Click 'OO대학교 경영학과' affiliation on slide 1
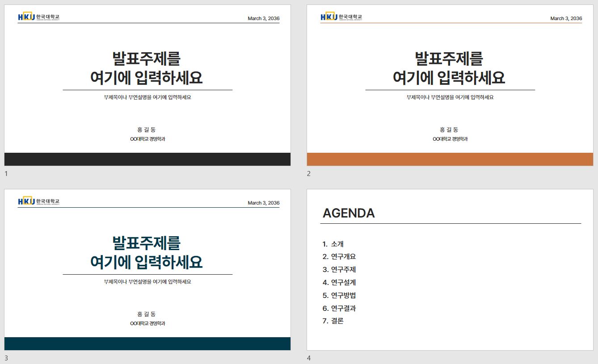 [147, 139]
